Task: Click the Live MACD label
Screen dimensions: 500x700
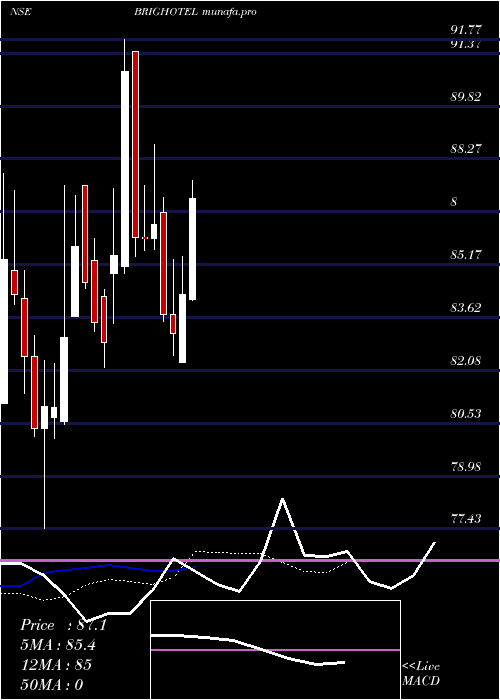Action: point(421,674)
